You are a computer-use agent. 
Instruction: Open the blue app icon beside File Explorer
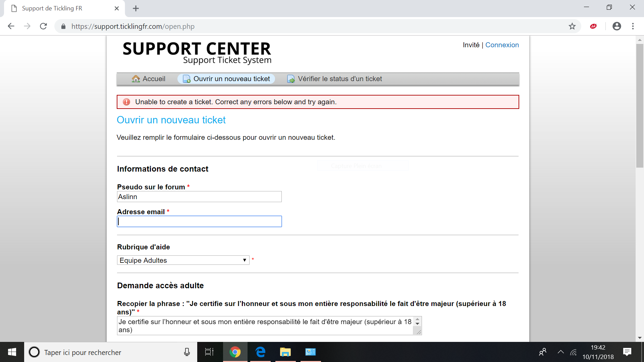pyautogui.click(x=311, y=352)
